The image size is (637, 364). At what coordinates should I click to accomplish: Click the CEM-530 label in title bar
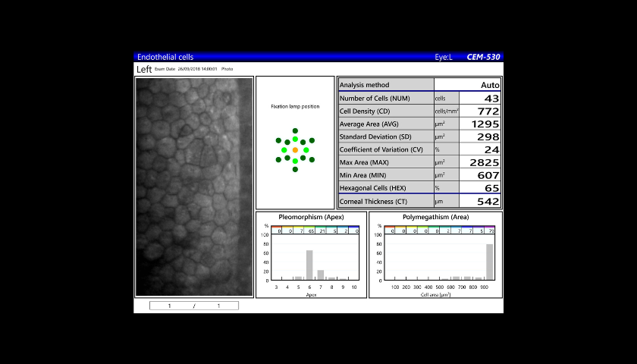483,57
